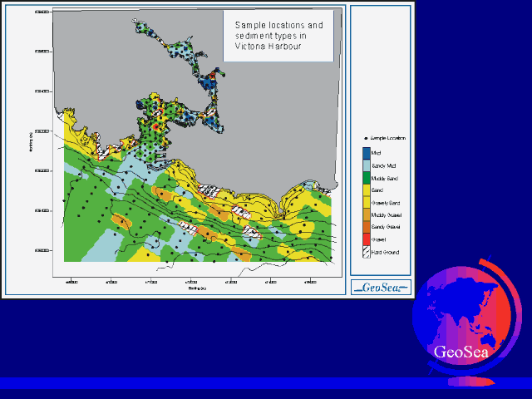Pick the light blue Sandy Mud swatch
This screenshot has width=532, height=399.
pyautogui.click(x=365, y=166)
